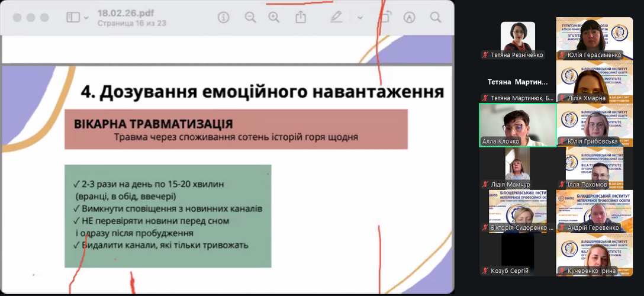Activate the highlight pen tool
Viewport: 644px width, 296px height.
click(x=336, y=18)
